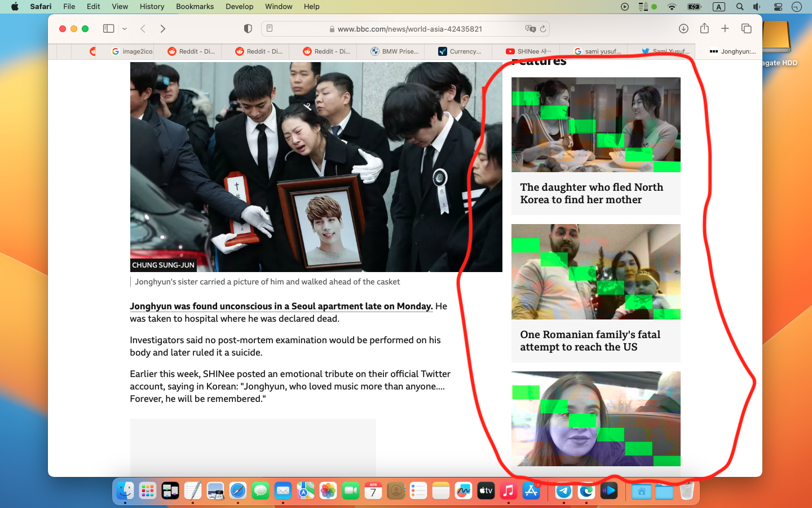Viewport: 812px width, 508px height.
Task: Click the North Korea feature thumbnail image
Action: coord(596,125)
